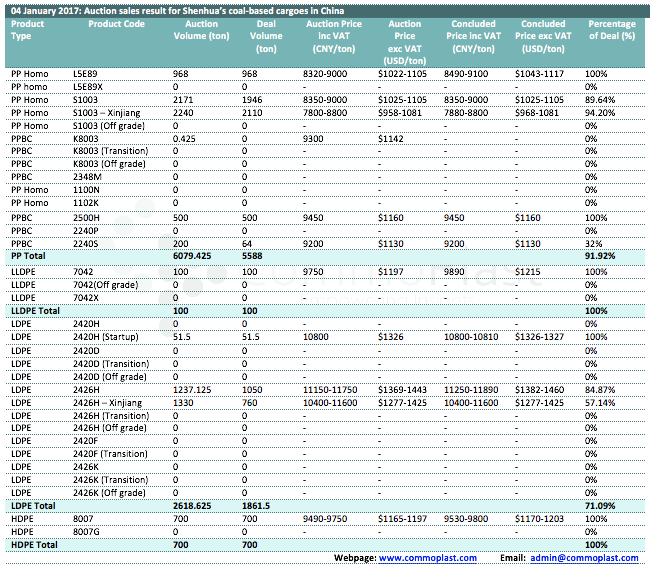Select the PP Total row label
The image size is (650, 571).
click(x=32, y=257)
